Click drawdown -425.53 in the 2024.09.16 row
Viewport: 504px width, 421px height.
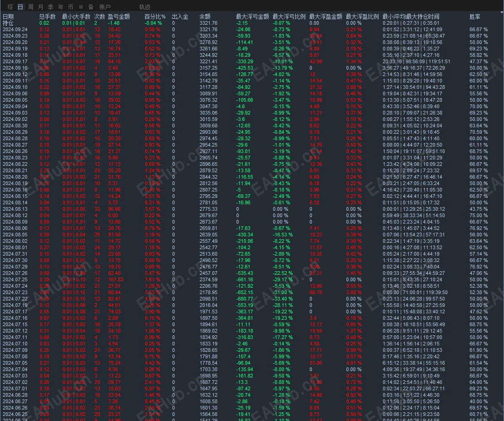[x=244, y=68]
